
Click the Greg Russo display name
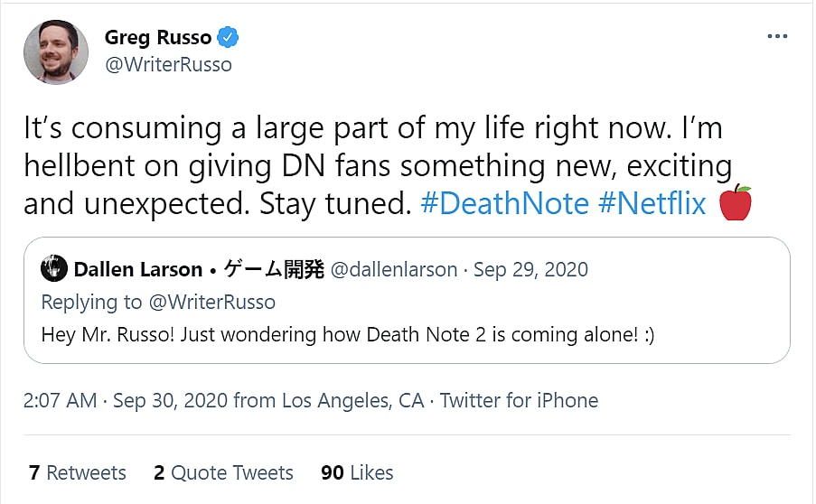[157, 38]
